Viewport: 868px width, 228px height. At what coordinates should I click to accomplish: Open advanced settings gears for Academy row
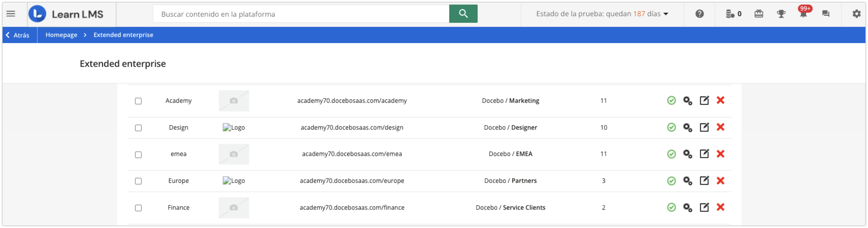[x=687, y=101]
